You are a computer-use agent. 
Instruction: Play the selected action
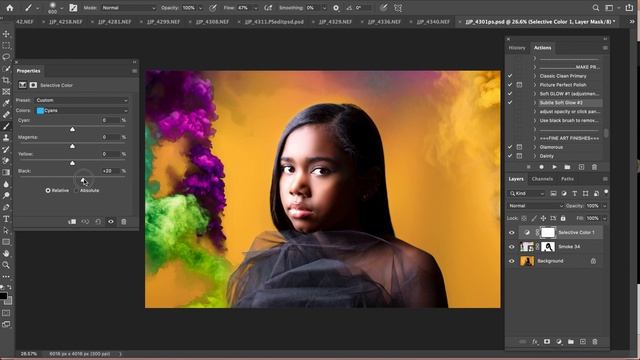[554, 167]
